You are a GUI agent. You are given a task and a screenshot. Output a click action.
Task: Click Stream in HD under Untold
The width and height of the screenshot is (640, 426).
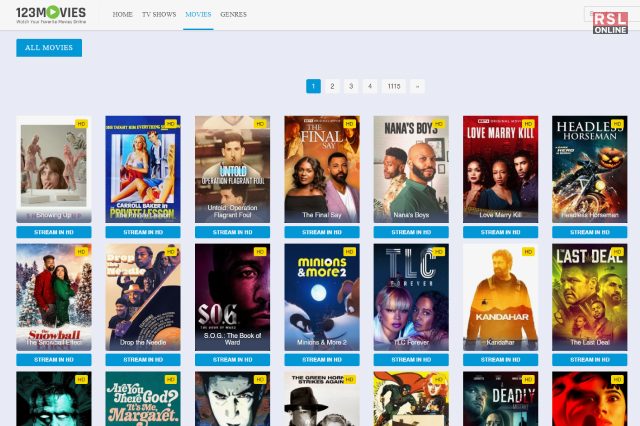[x=232, y=232]
